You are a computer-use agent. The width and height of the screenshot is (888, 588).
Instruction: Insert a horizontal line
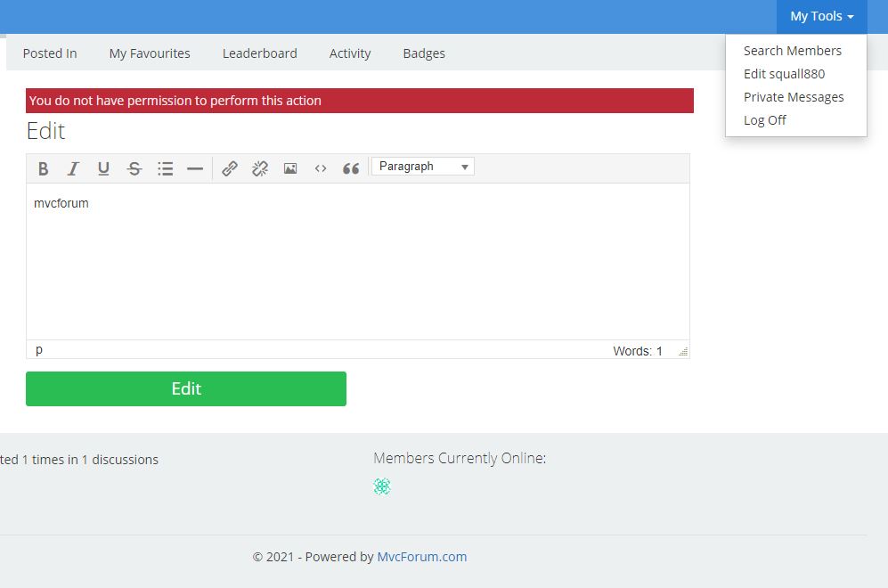(x=195, y=168)
